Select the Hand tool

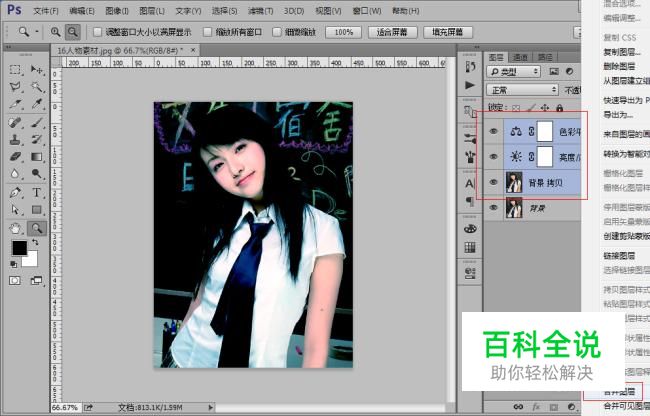15,228
